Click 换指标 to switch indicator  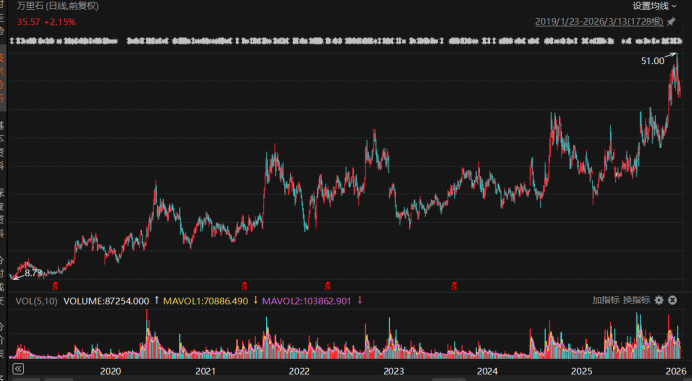636,300
